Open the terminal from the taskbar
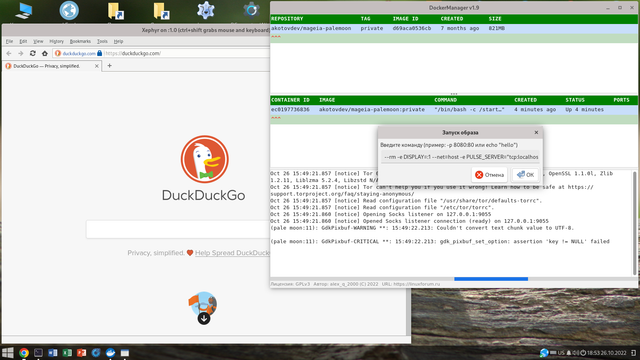 [38, 353]
